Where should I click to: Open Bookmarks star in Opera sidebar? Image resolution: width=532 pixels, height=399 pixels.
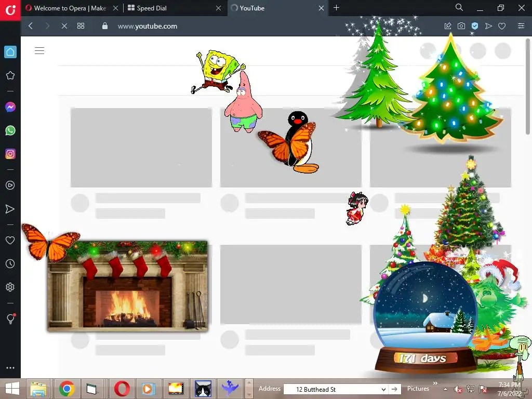coord(10,75)
